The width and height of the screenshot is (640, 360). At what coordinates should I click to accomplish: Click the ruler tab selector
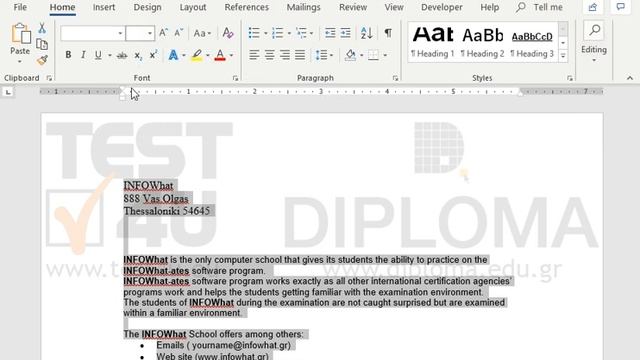[x=8, y=92]
